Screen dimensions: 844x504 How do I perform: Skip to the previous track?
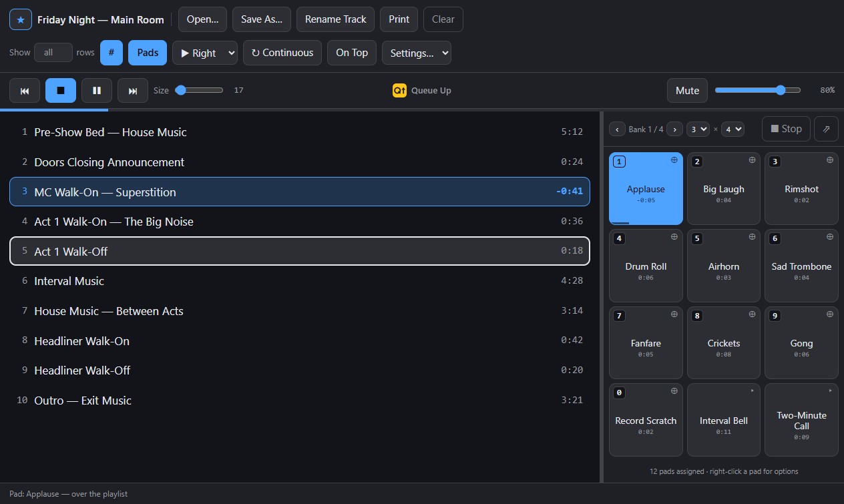pos(25,90)
